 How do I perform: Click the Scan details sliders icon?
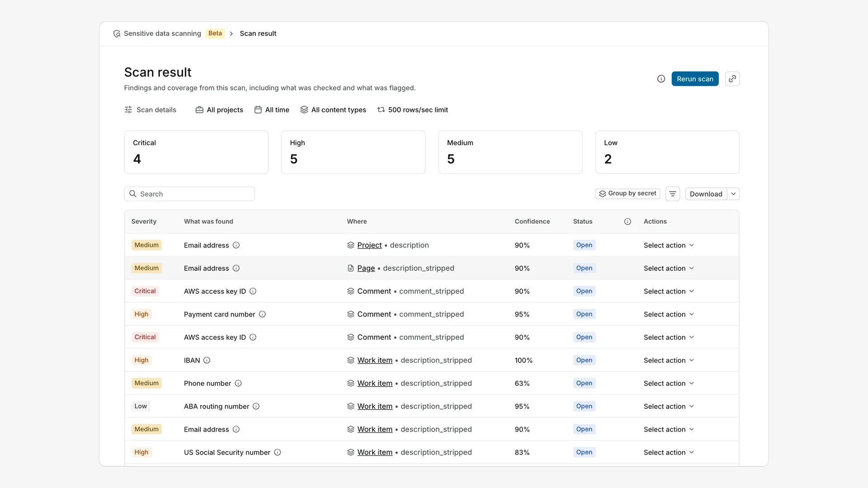tap(128, 110)
